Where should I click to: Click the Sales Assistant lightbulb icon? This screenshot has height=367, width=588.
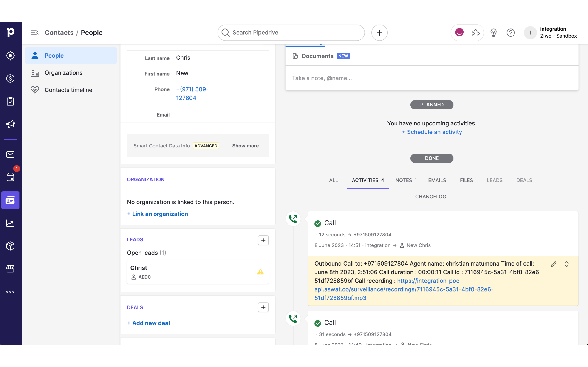tap(493, 33)
